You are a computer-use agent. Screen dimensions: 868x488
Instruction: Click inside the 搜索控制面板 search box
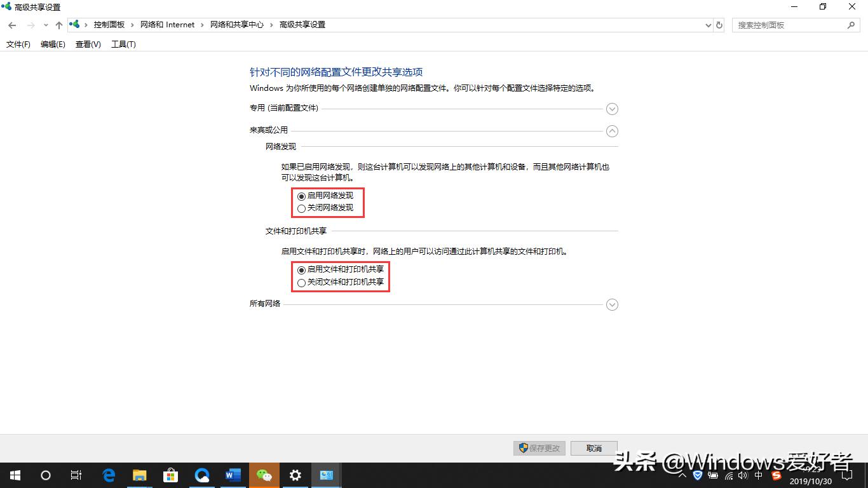[791, 24]
